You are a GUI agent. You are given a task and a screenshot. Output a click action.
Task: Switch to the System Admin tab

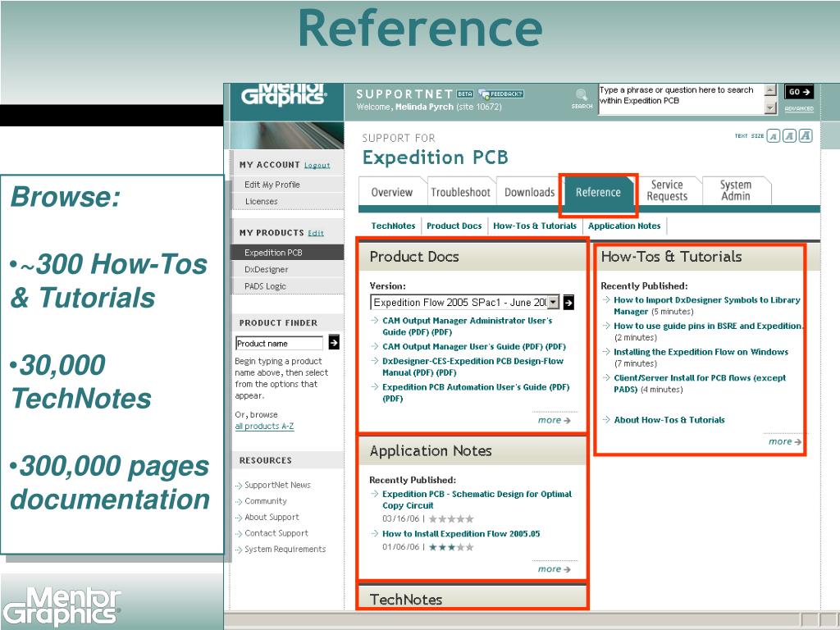point(736,190)
